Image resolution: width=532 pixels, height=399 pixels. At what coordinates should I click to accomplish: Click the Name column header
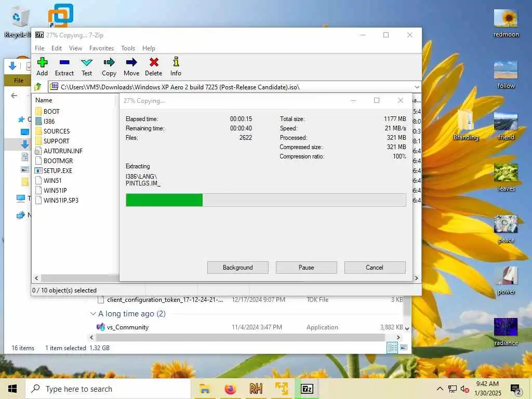click(x=44, y=100)
